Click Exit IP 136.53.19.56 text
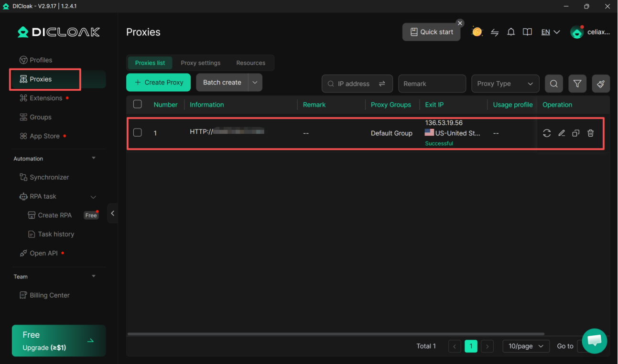The width and height of the screenshot is (618, 364). coord(444,123)
